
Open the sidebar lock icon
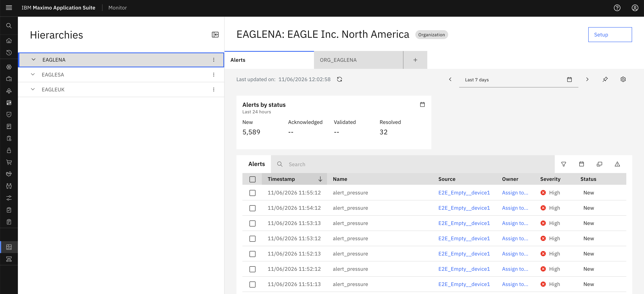(x=9, y=151)
